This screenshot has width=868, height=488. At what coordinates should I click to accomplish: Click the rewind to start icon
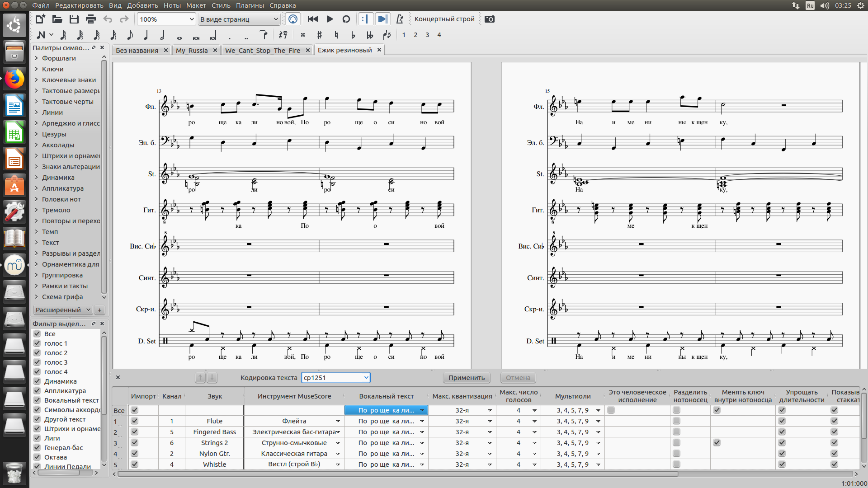click(x=312, y=19)
